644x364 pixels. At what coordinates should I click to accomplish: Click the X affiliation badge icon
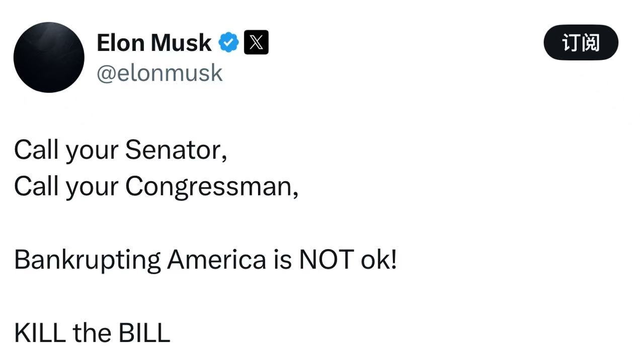pyautogui.click(x=256, y=42)
